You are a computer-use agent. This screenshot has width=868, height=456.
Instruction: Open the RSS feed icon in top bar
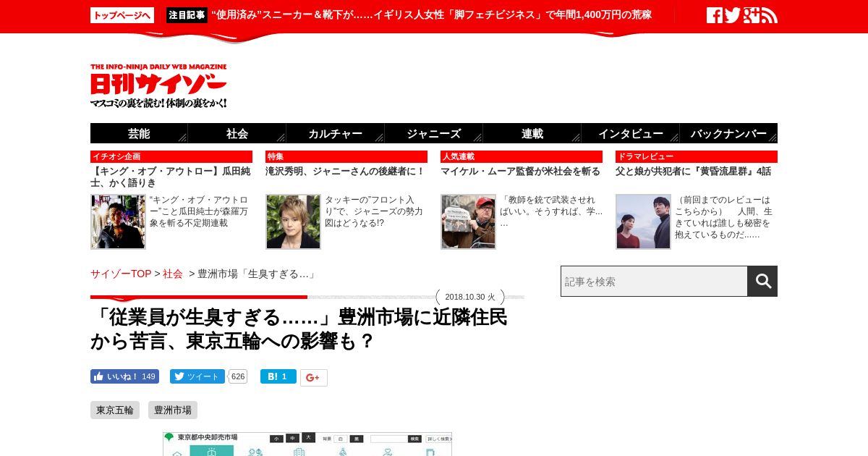tap(770, 15)
